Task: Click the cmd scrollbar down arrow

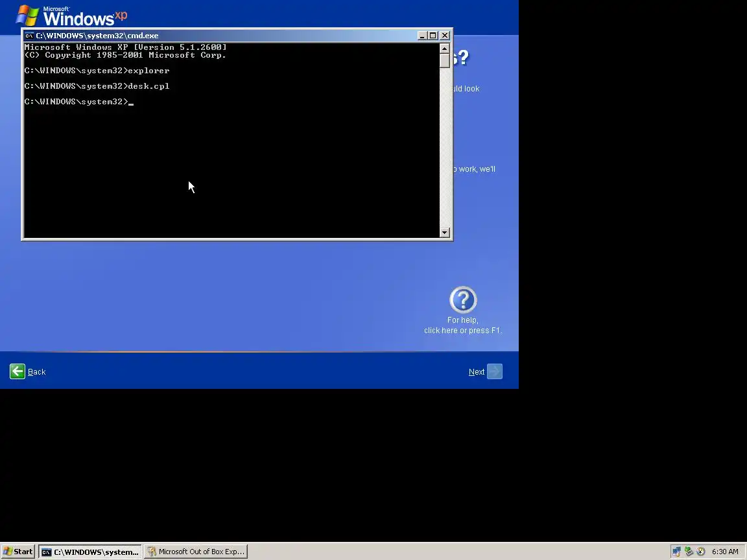Action: click(x=444, y=233)
